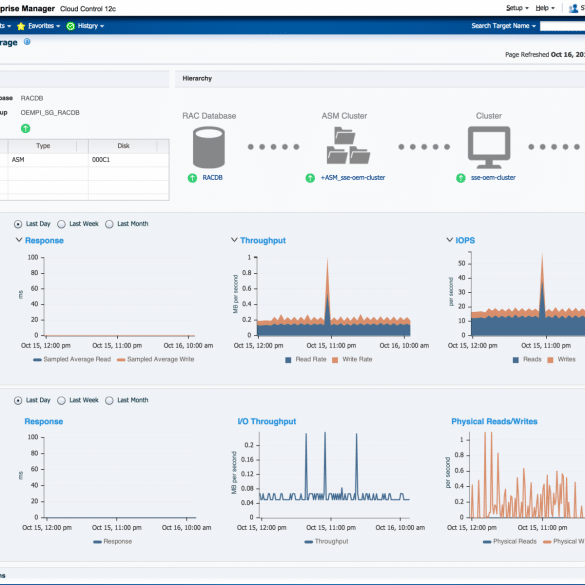
Task: Click the lower Response chart title
Action: point(44,421)
